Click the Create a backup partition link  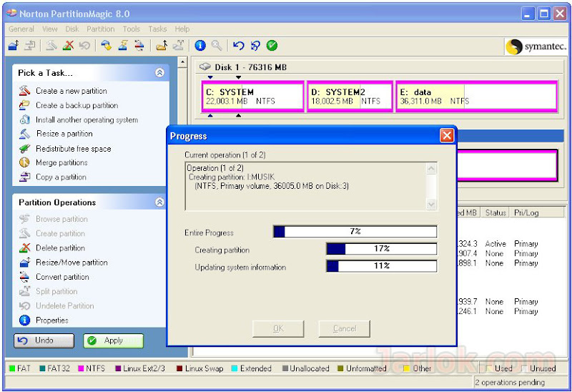(x=77, y=105)
